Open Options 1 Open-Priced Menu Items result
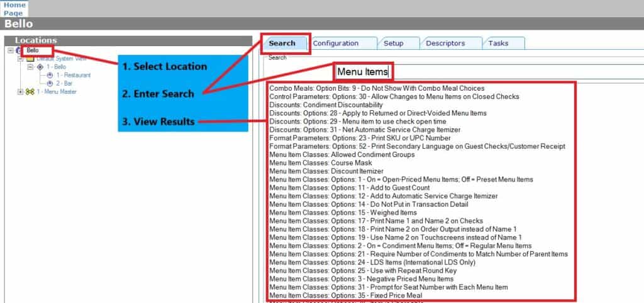This screenshot has width=644, height=303. pos(401,180)
